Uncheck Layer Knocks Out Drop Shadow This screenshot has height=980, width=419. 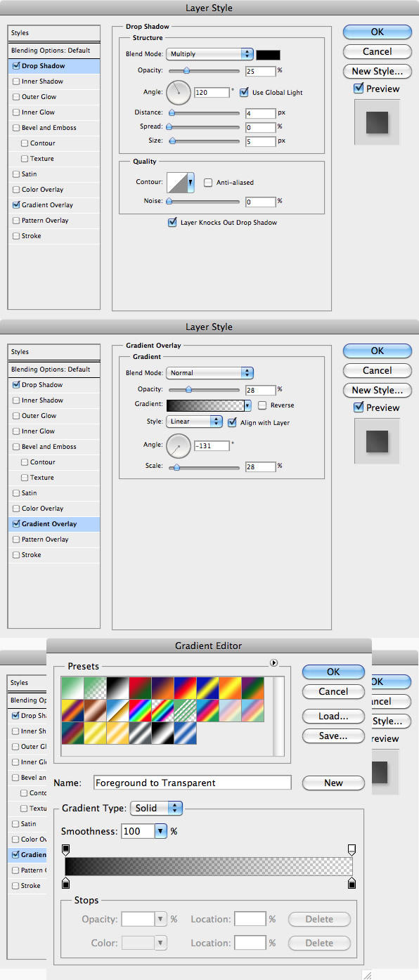172,223
